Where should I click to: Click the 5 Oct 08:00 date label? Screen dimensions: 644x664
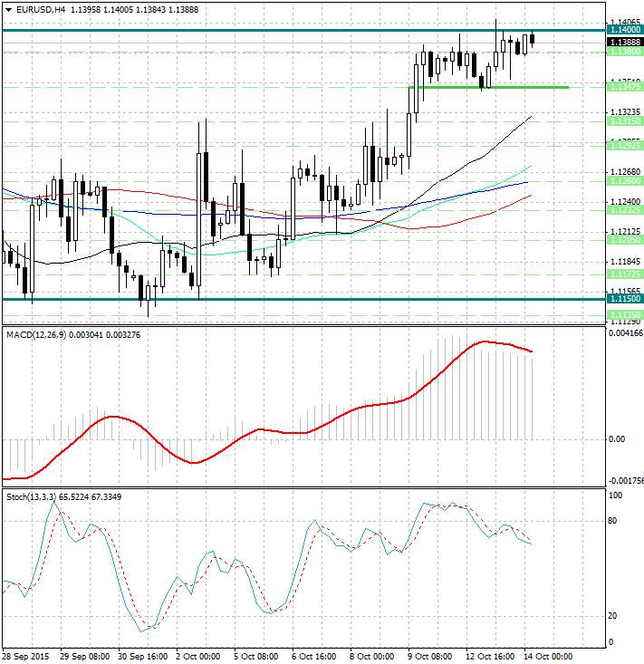point(255,657)
